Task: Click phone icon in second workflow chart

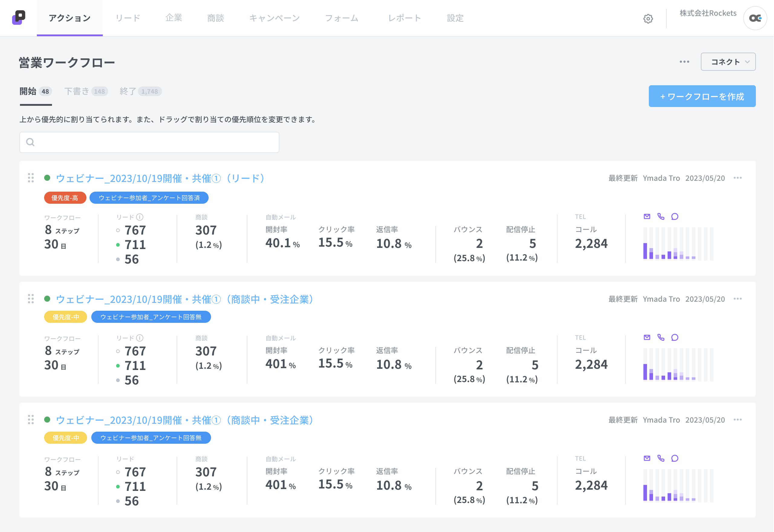Action: tap(661, 338)
